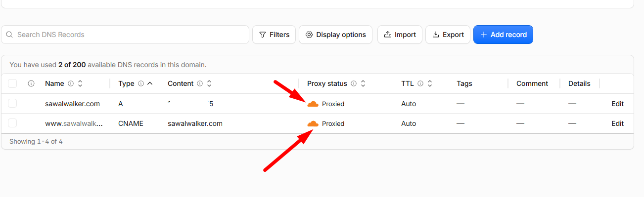644x197 pixels.
Task: Toggle sort arrow on Type column
Action: (150, 84)
